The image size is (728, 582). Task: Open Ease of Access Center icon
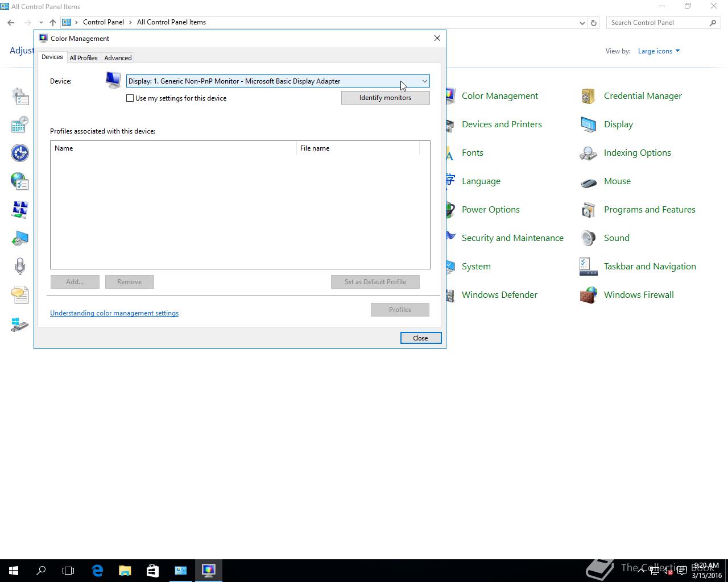tap(20, 153)
